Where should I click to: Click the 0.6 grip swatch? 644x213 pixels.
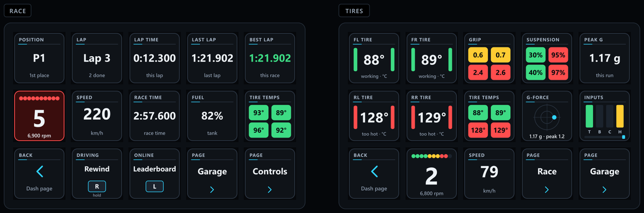(x=478, y=54)
